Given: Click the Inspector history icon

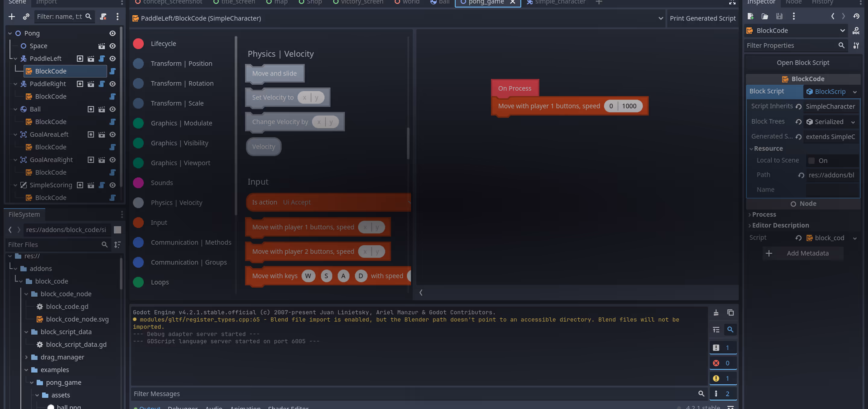Looking at the screenshot, I should pyautogui.click(x=856, y=17).
